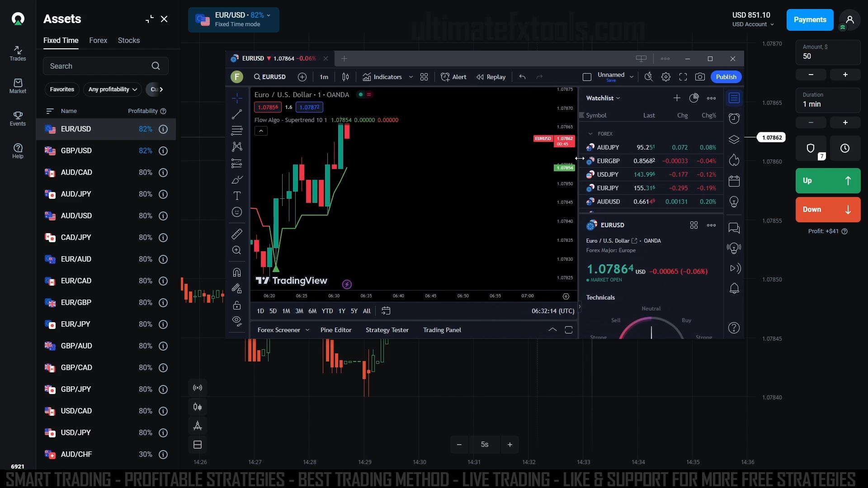868x488 pixels.
Task: Select the crosshair cursor tool in TradingView
Action: (x=237, y=98)
